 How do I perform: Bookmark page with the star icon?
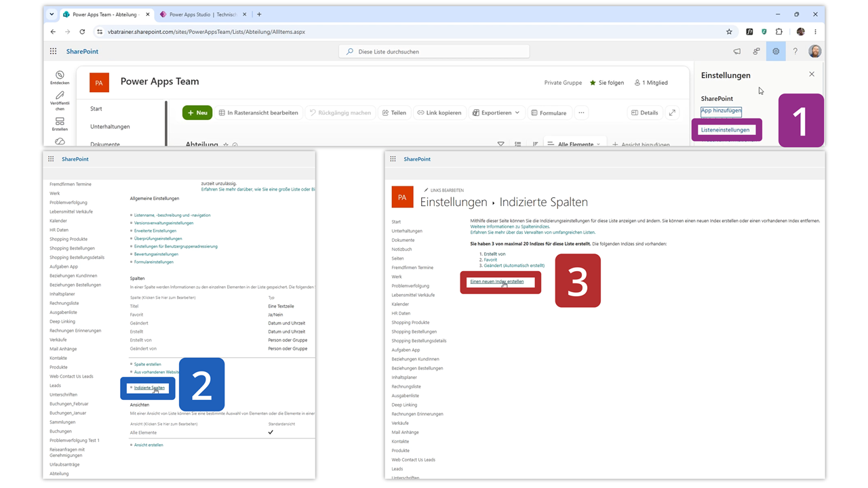[729, 32]
